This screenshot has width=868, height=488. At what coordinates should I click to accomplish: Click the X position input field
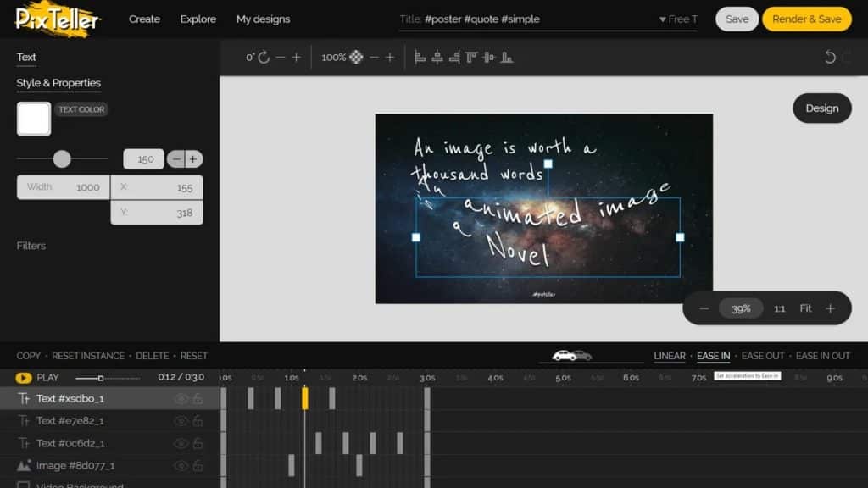pos(157,187)
